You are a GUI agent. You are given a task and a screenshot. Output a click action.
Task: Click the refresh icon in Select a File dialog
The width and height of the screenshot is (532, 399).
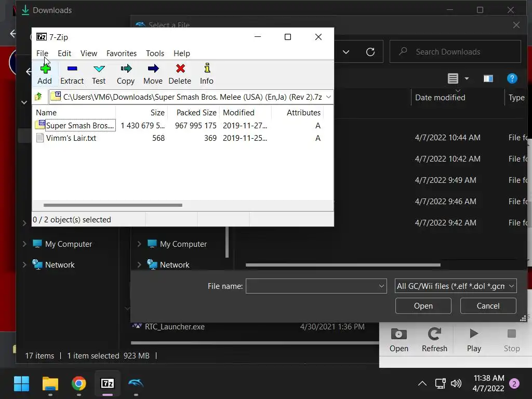[x=370, y=52]
